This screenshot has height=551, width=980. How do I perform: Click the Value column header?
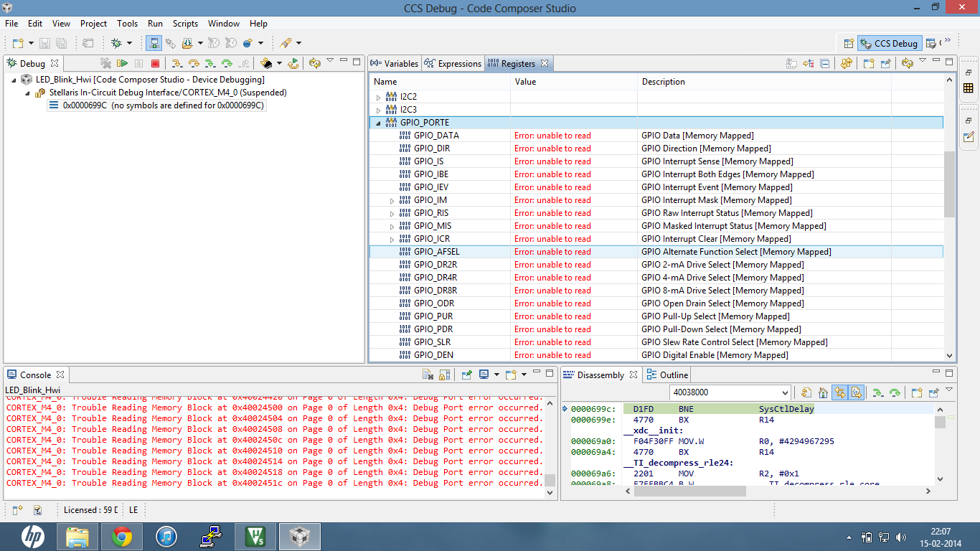click(573, 82)
